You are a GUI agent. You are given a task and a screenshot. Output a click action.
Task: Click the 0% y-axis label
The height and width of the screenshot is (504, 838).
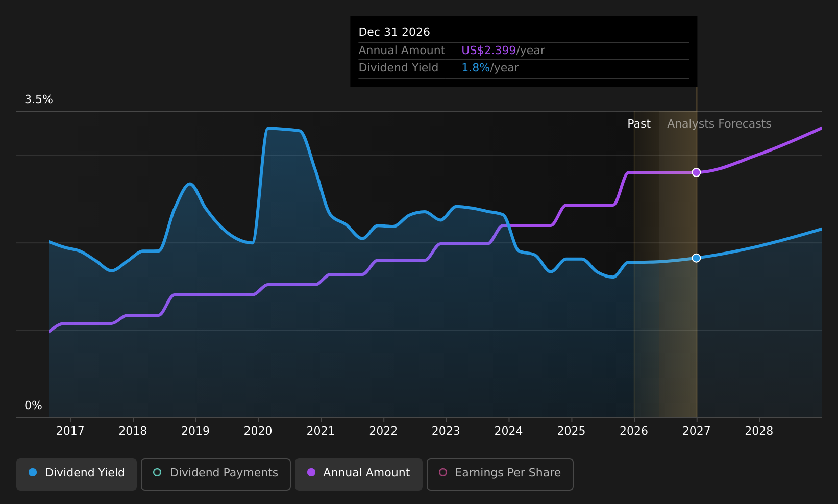point(33,406)
